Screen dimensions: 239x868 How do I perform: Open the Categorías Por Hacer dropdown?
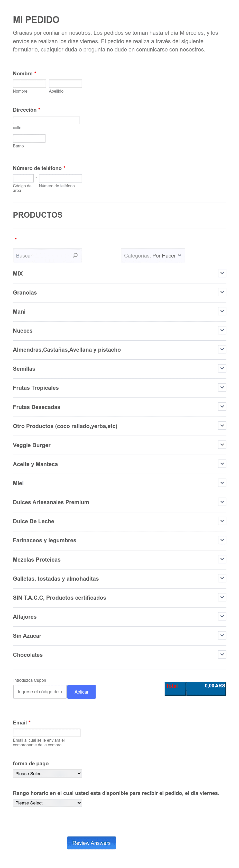[x=153, y=255]
